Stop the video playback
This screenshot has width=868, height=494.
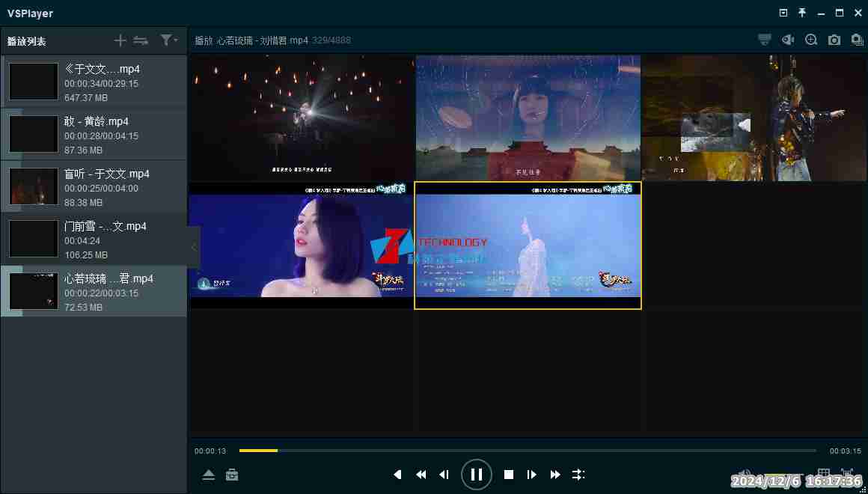509,475
